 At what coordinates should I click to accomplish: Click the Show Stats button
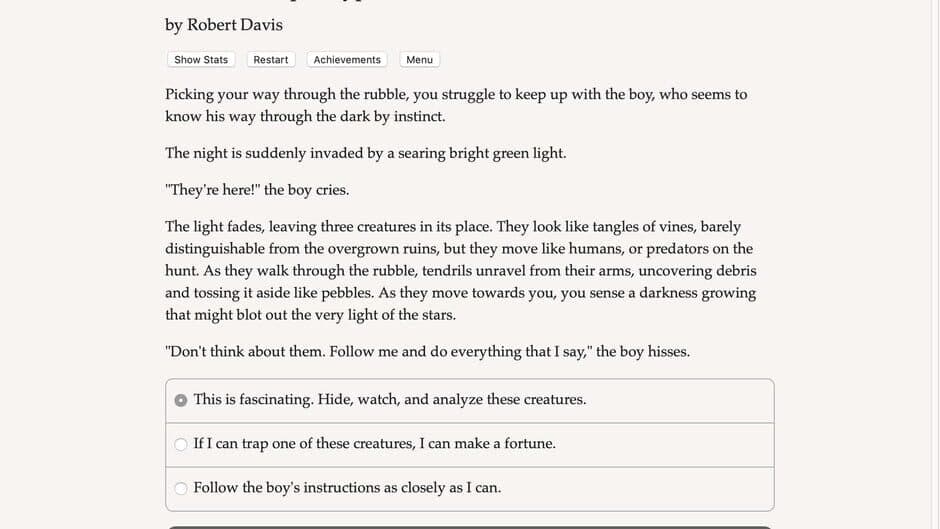(x=201, y=60)
